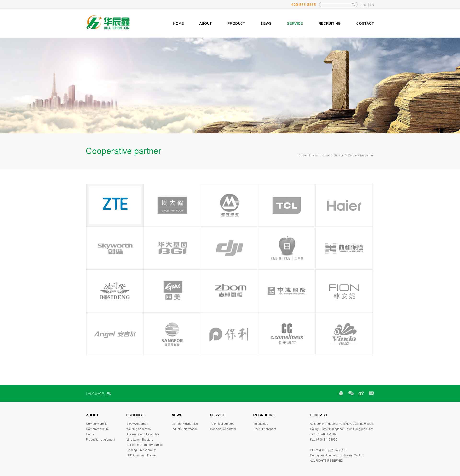
Task: Open Corporate culture footer link
Action: coord(97,429)
